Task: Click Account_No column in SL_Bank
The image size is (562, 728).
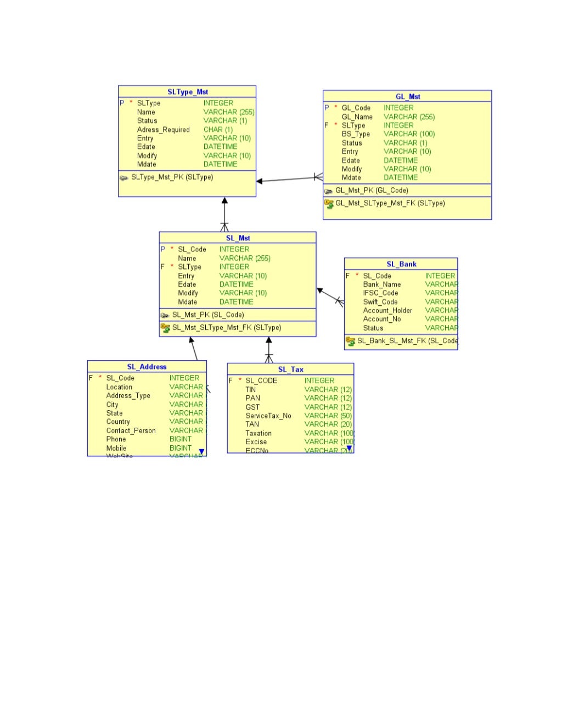Action: 382,320
